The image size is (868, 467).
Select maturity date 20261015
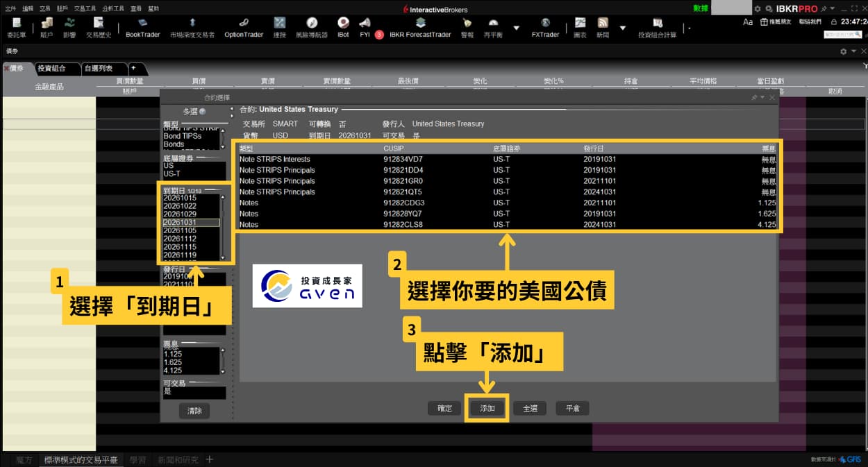pos(191,198)
